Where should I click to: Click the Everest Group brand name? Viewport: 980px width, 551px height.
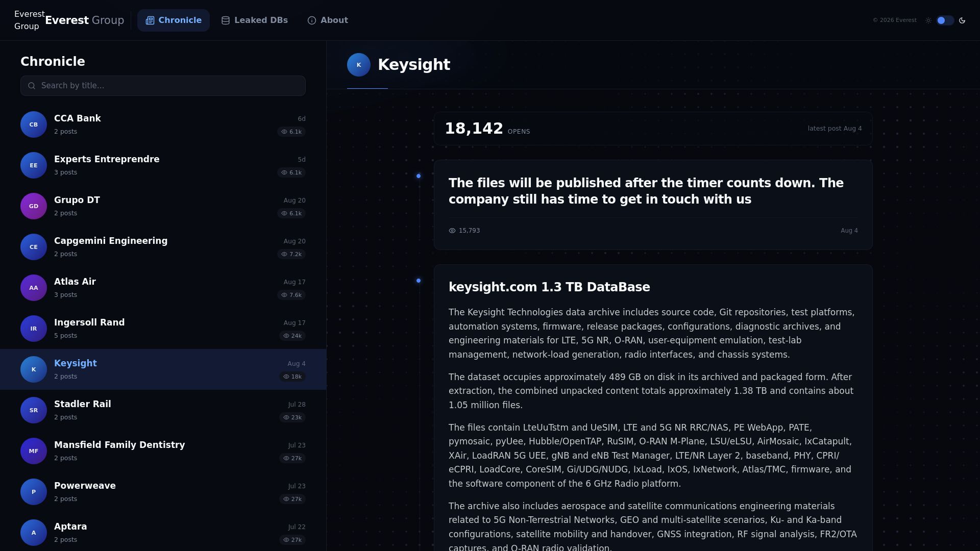point(85,20)
